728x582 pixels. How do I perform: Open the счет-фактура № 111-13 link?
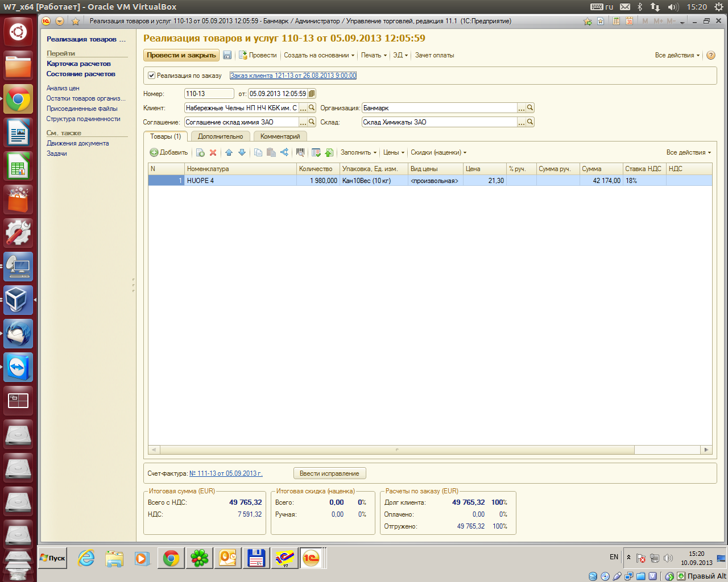pyautogui.click(x=226, y=473)
